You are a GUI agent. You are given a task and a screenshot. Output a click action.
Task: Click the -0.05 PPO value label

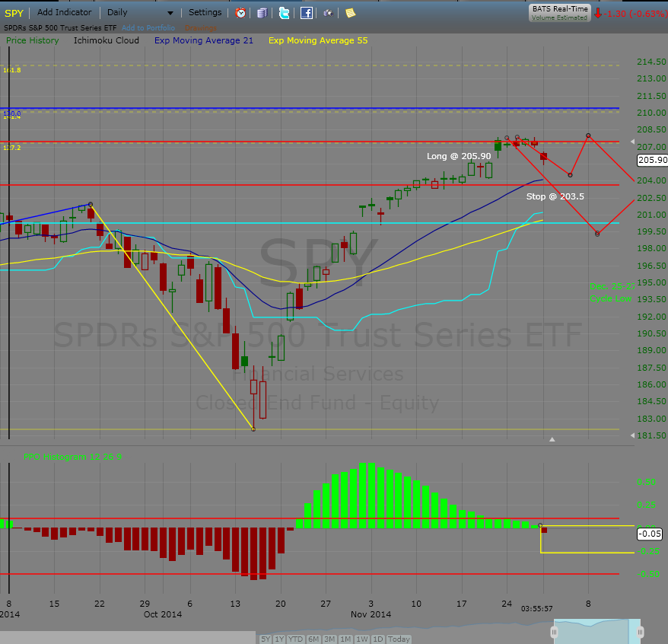649,534
